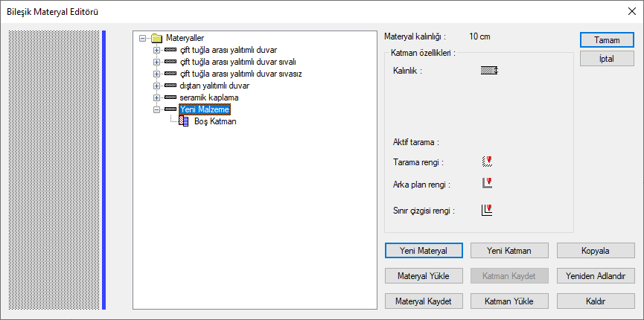644x320 pixels.
Task: Click the Materyal Yükle button
Action: click(x=424, y=276)
